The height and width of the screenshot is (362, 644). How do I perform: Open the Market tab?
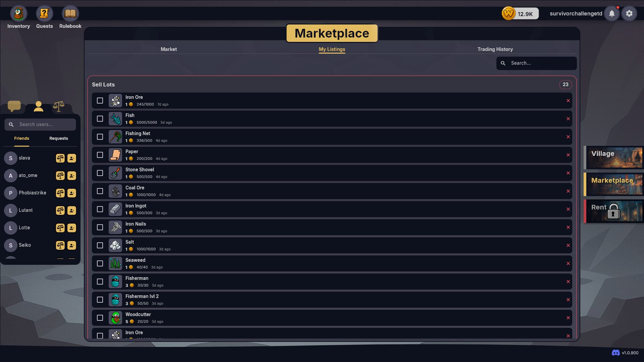[x=169, y=49]
